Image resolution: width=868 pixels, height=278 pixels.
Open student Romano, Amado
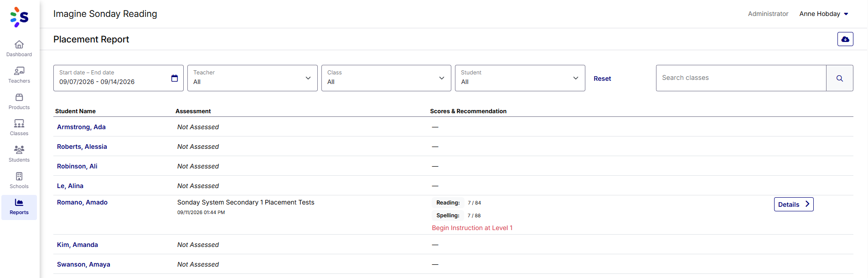coord(82,202)
